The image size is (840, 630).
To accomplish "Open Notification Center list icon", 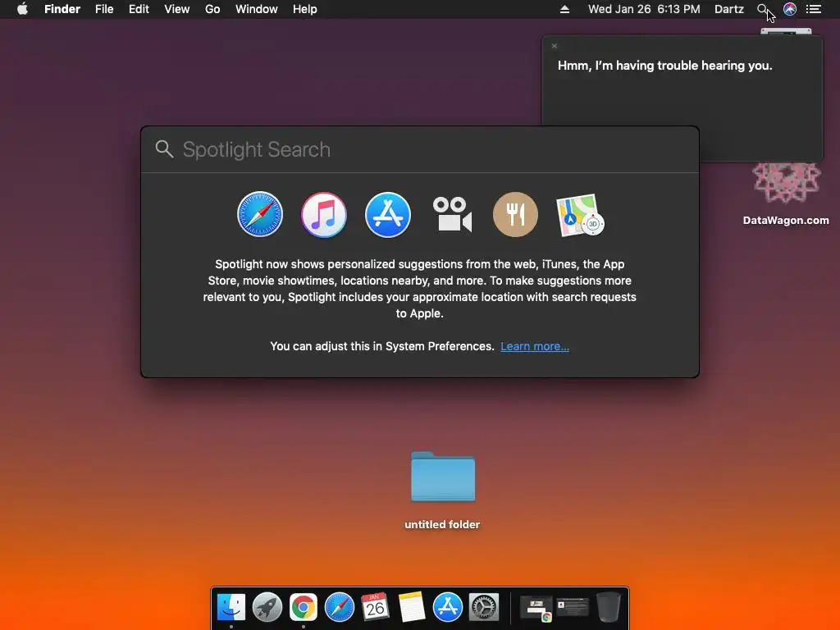I will point(814,9).
